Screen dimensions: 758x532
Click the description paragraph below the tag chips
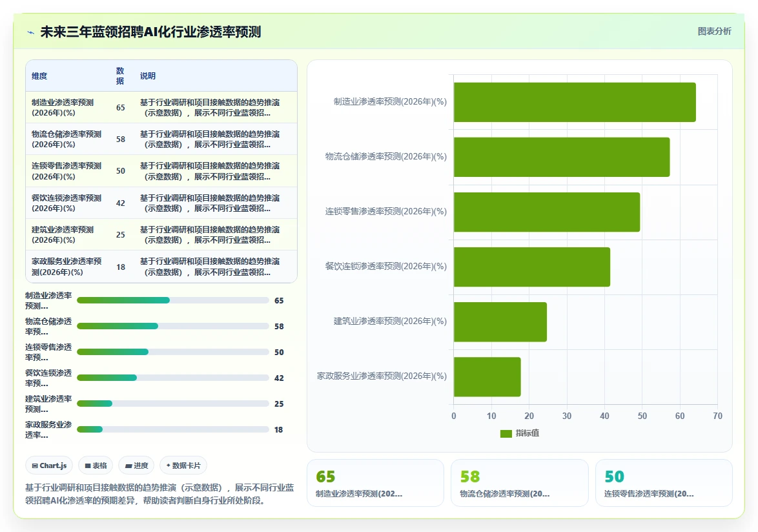point(159,494)
